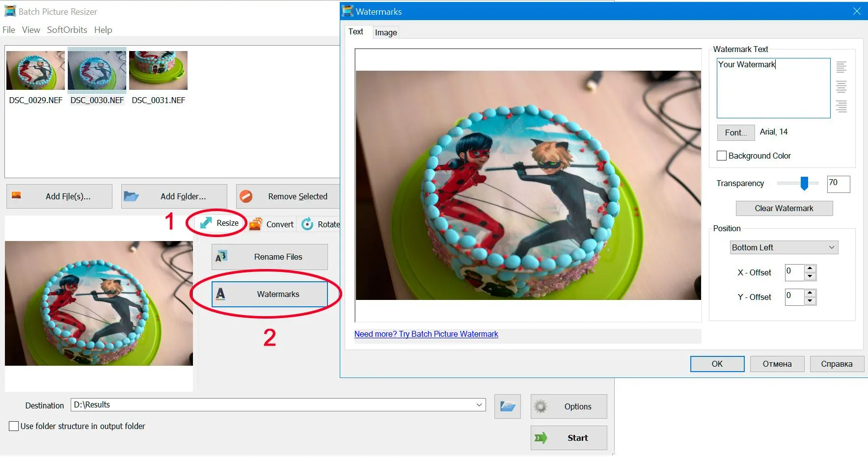Click the Start green arrow icon
Screen dimensions: 868x458
541,438
